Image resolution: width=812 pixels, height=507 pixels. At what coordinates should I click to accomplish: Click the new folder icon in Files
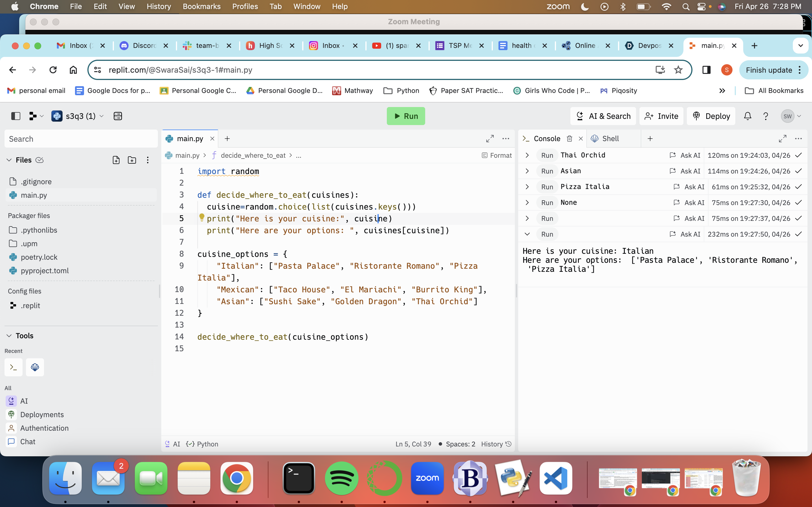[x=132, y=160]
